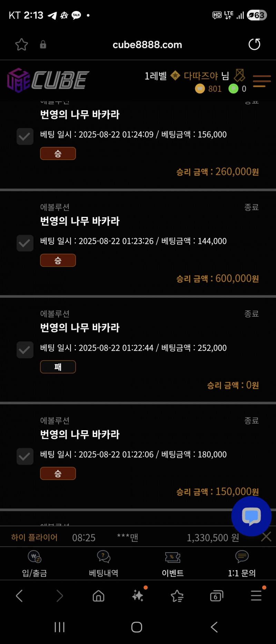Viewport: 276px width, 644px height.
Task: Toggle checkbox for 01:22:06 bet
Action: [x=25, y=456]
